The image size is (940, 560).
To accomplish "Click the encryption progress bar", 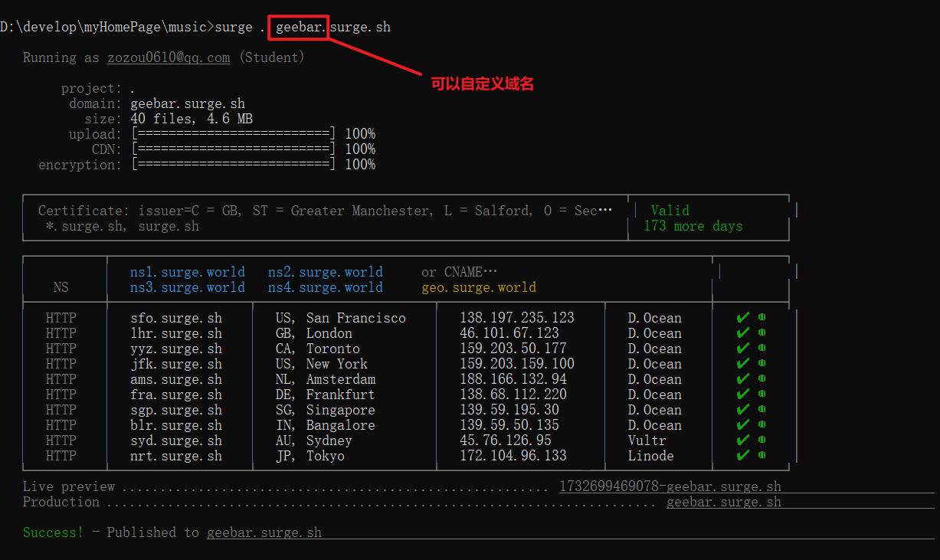I will (x=234, y=165).
